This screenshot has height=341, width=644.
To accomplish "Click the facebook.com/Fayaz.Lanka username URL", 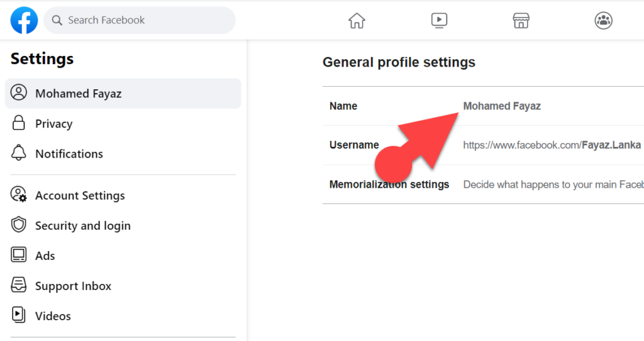I will [552, 145].
